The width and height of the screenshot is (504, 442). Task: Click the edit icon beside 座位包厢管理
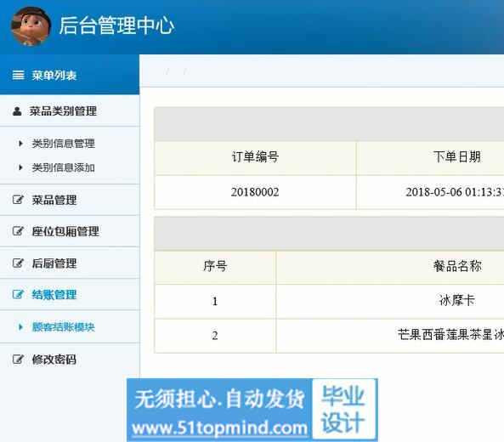(18, 231)
